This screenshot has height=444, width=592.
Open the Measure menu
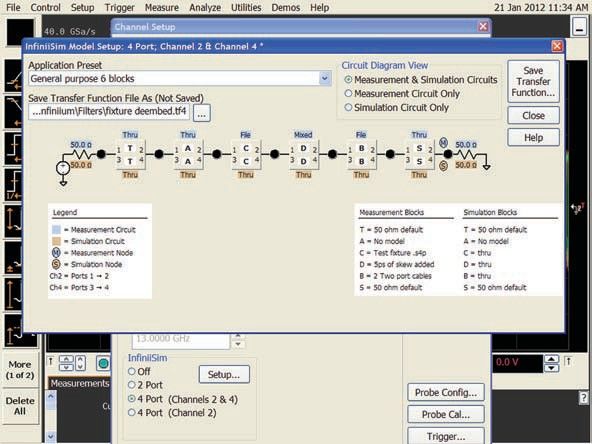(162, 7)
